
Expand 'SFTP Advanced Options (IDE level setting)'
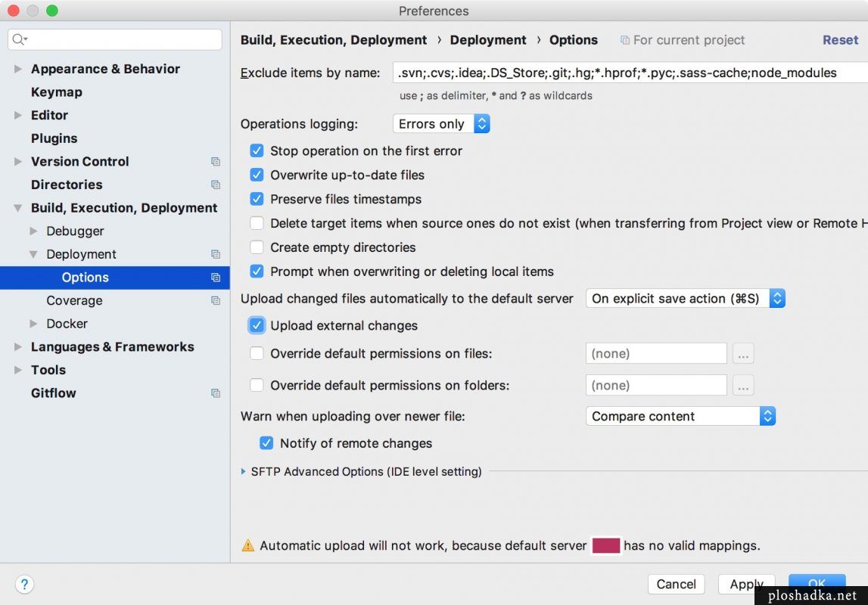[244, 471]
